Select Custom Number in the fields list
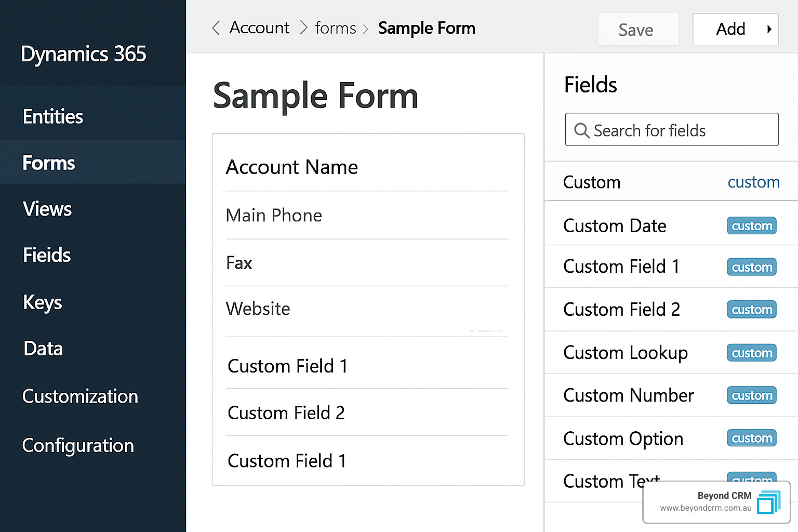Viewport: 798px width, 532px height. pyautogui.click(x=671, y=395)
